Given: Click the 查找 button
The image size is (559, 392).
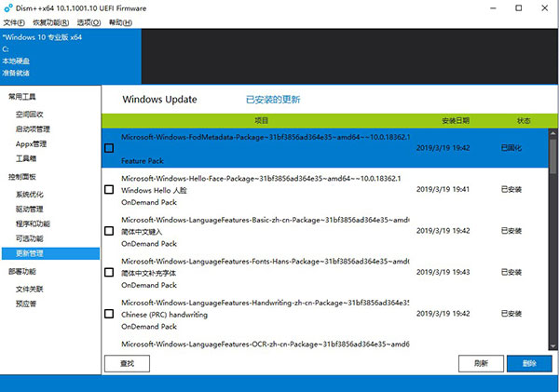Looking at the screenshot, I should click(x=127, y=363).
